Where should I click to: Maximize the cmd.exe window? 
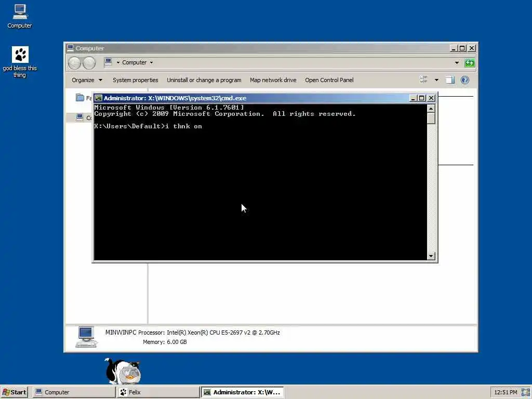421,98
